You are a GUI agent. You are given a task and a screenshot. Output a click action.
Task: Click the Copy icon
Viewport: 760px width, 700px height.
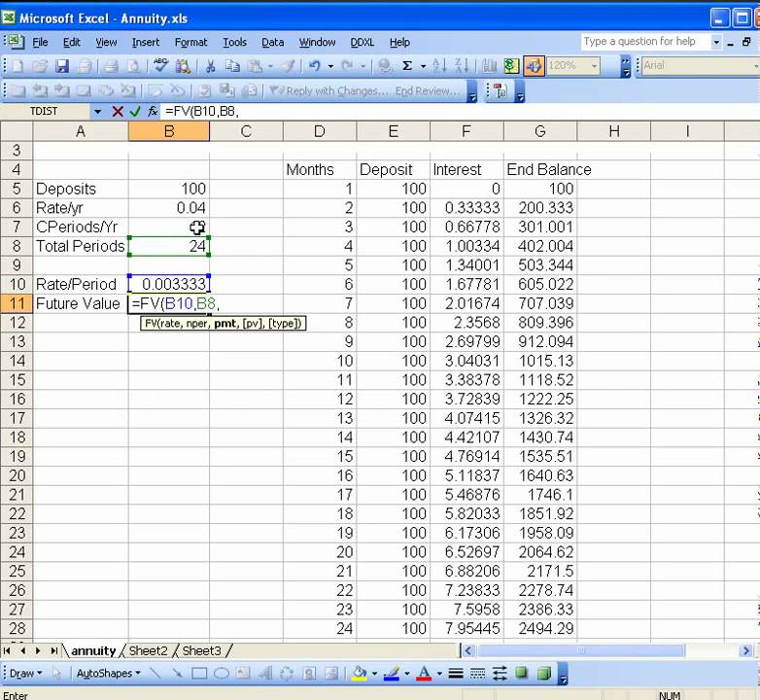point(232,66)
